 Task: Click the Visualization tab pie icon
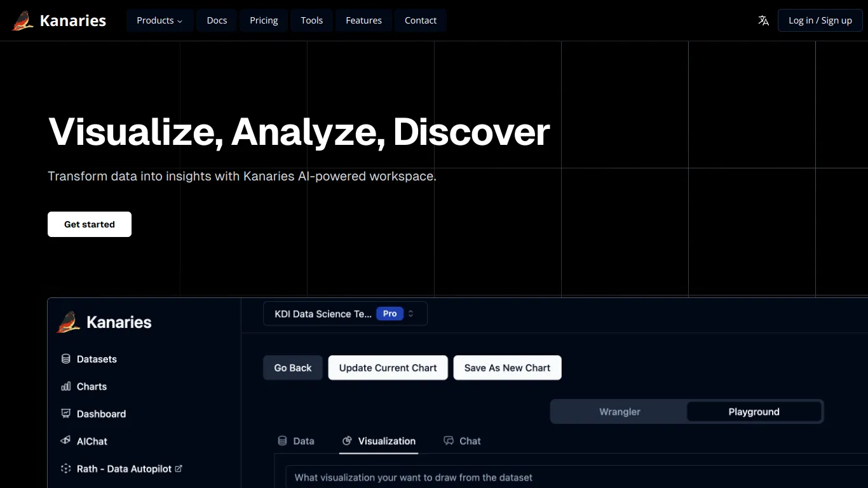click(347, 441)
